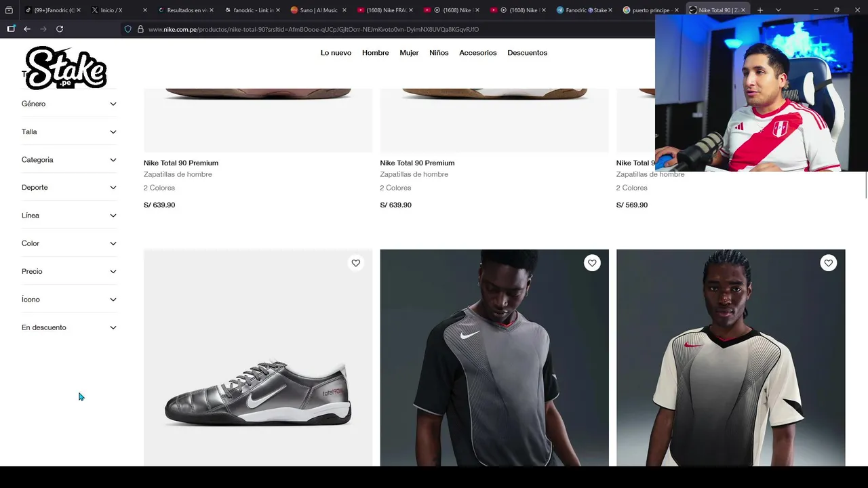
Task: Show site security lock info
Action: tap(140, 29)
